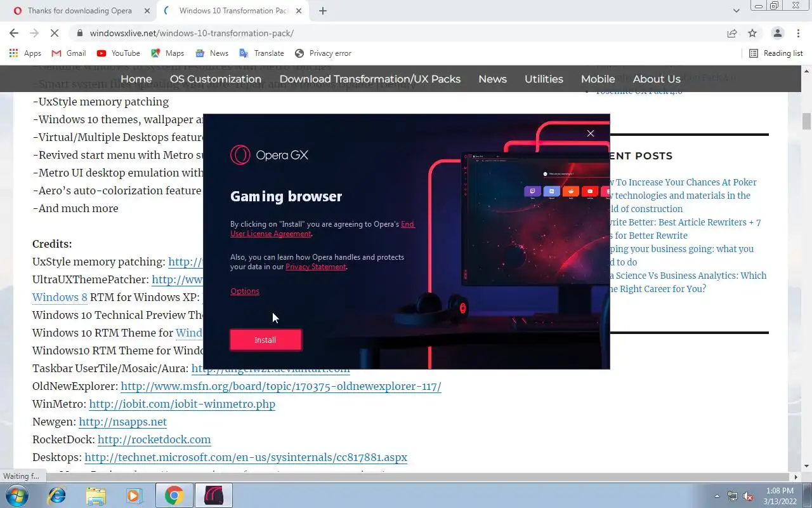Open the YouTube bookmark

point(118,53)
